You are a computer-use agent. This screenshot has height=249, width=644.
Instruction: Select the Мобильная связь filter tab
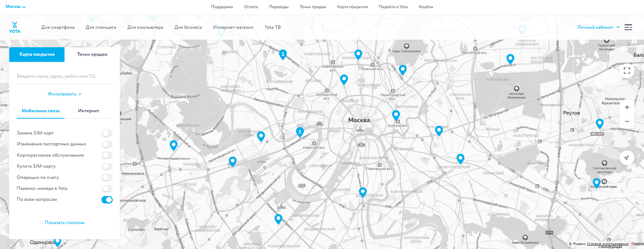coord(41,111)
